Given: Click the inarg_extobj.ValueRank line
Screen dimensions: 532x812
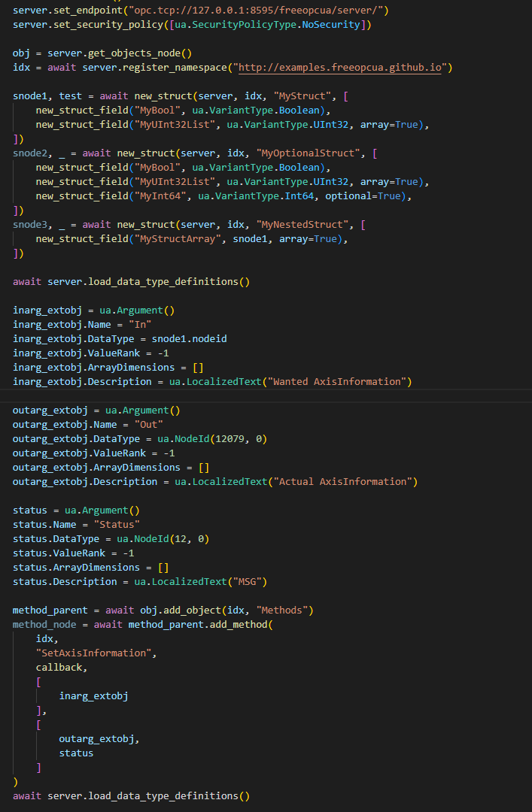Looking at the screenshot, I should (91, 353).
